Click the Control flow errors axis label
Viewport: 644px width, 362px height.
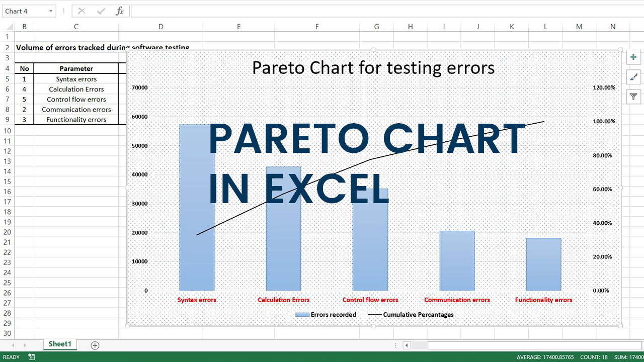(370, 300)
